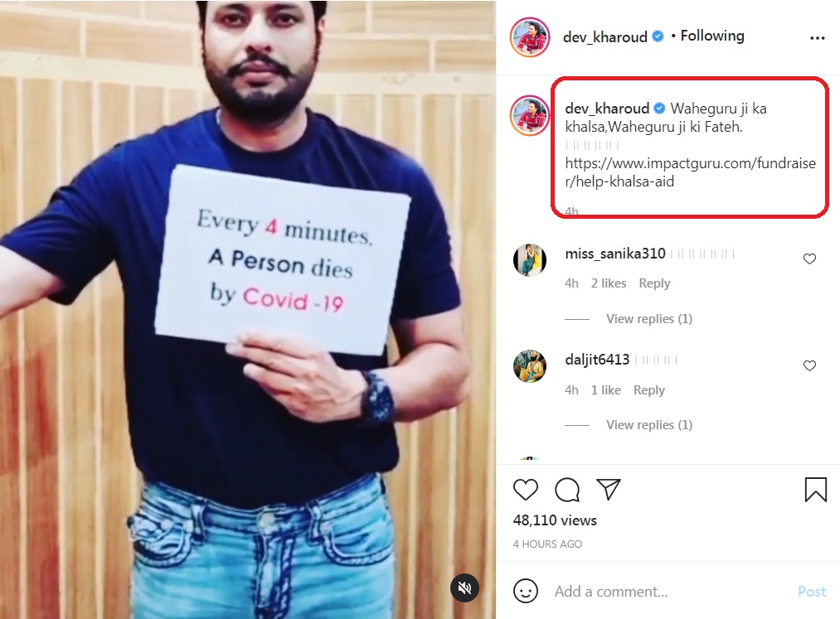Open comments via the speech bubble icon
Viewport: 840px width, 619px height.
point(567,490)
